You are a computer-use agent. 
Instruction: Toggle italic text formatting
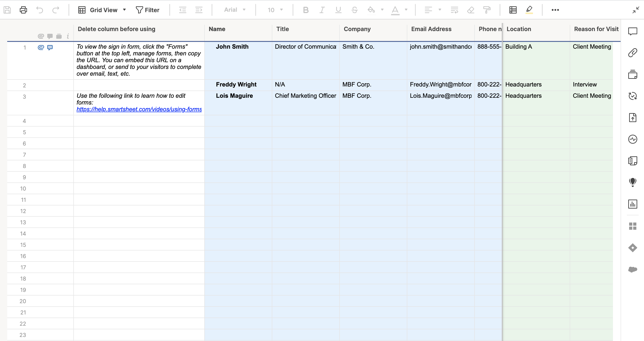coord(322,10)
